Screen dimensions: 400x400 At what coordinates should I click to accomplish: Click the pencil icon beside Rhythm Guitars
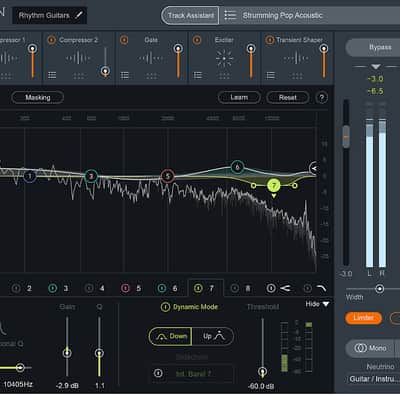[79, 15]
